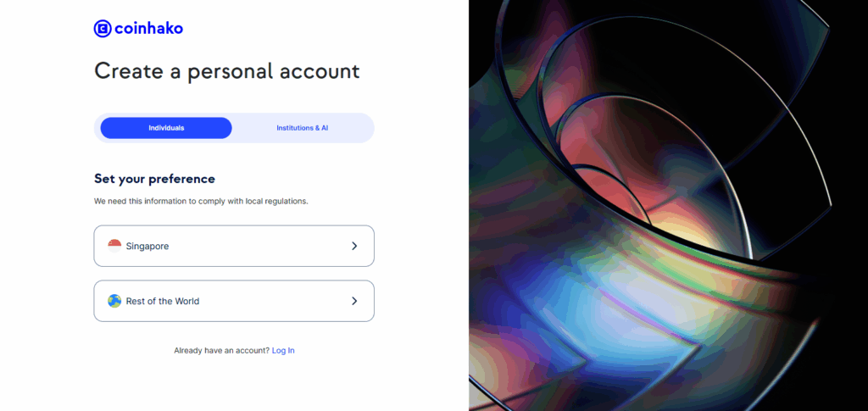
Task: Click the Singapore flag icon
Action: pos(114,246)
